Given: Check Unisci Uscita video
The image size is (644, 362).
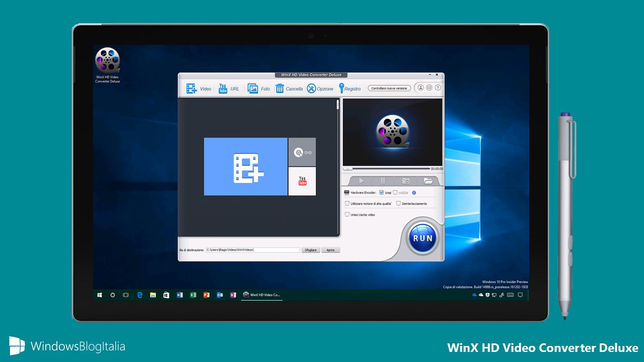Looking at the screenshot, I should (x=347, y=215).
